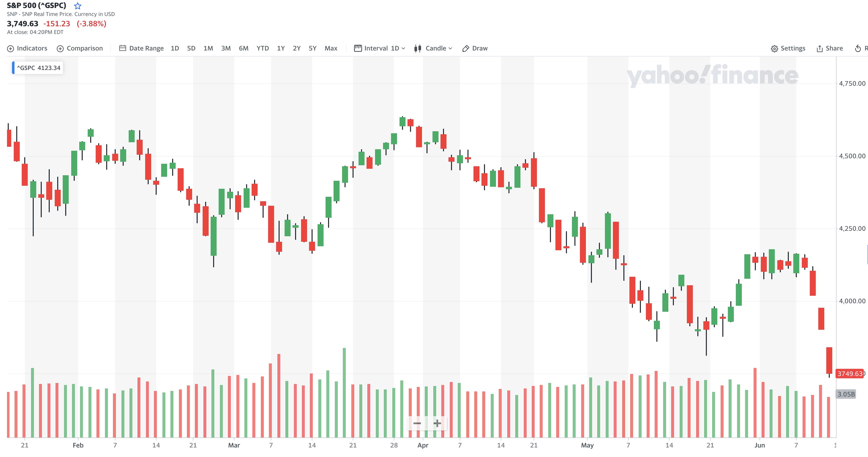Click the red 3749.63 price marker
868x457 pixels.
coord(850,374)
